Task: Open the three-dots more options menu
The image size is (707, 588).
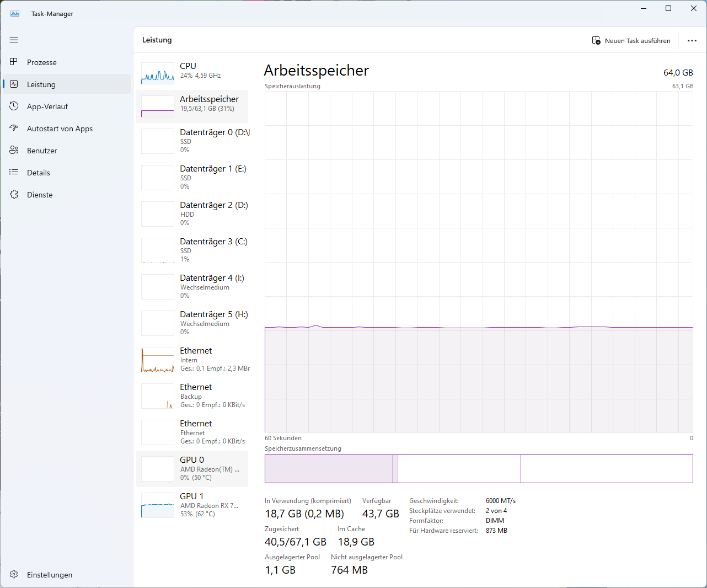Action: pyautogui.click(x=692, y=40)
